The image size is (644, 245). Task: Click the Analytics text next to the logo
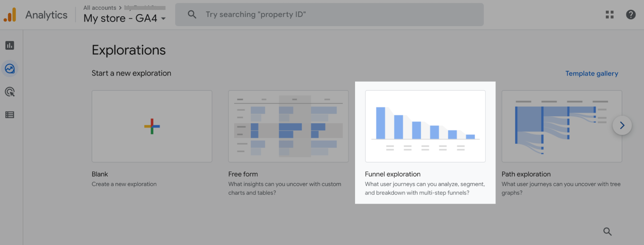click(x=46, y=15)
